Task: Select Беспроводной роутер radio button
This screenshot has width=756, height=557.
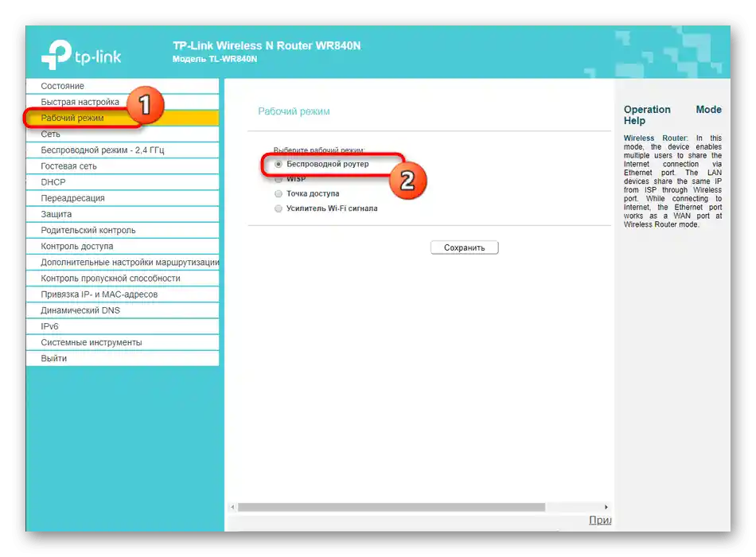Action: (279, 164)
